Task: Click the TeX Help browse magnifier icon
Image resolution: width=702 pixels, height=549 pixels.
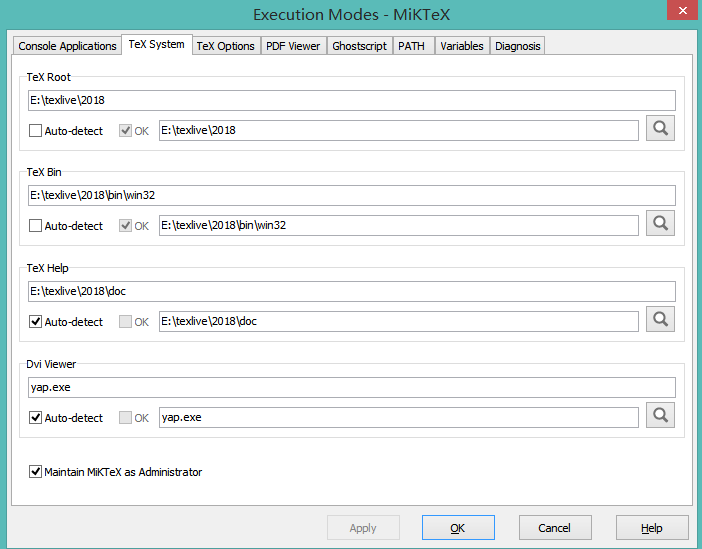Action: point(660,319)
